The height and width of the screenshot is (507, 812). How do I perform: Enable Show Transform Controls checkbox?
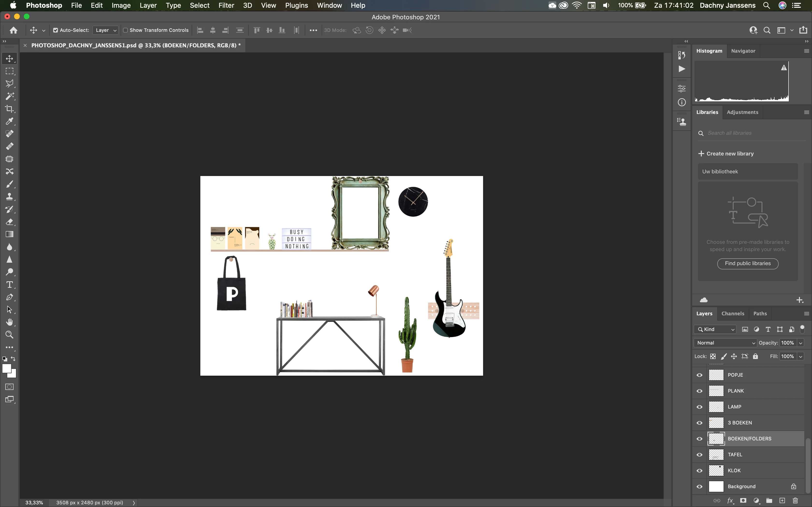(x=125, y=30)
